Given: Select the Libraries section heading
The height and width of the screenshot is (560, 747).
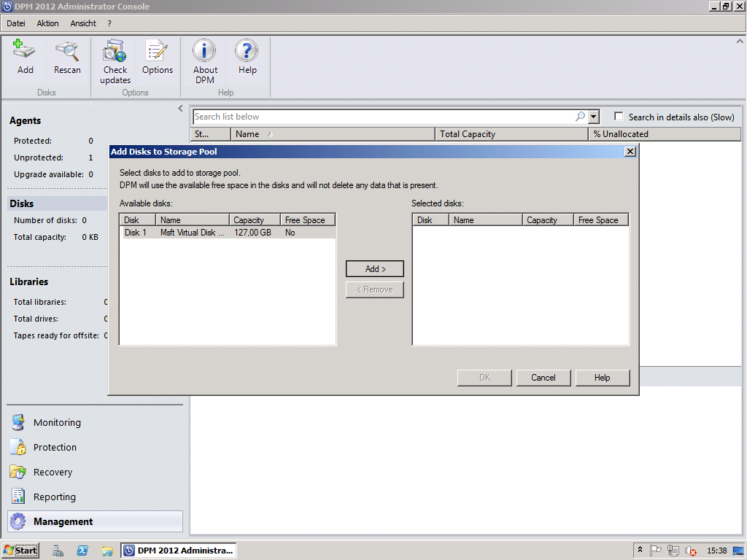Looking at the screenshot, I should click(29, 281).
